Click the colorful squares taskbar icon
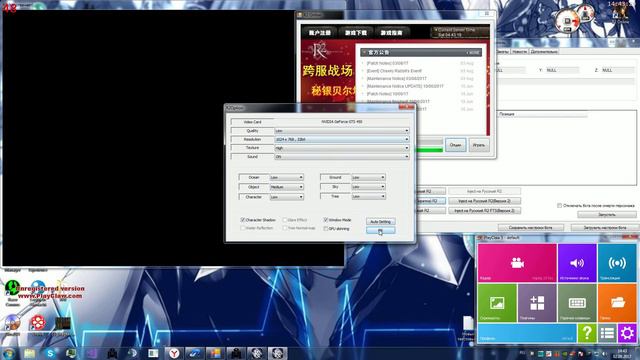640x360 pixels. point(216,353)
